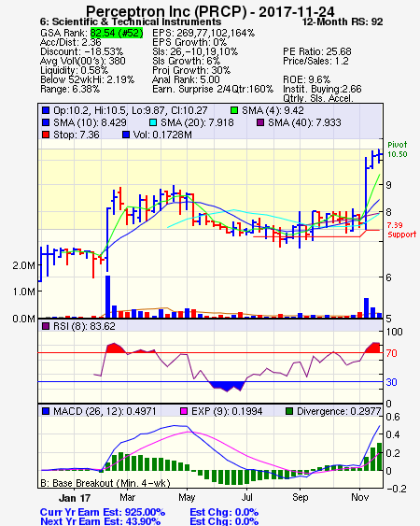The image size is (420, 526).
Task: Click the Range: 6.38% value
Action: tap(70, 90)
